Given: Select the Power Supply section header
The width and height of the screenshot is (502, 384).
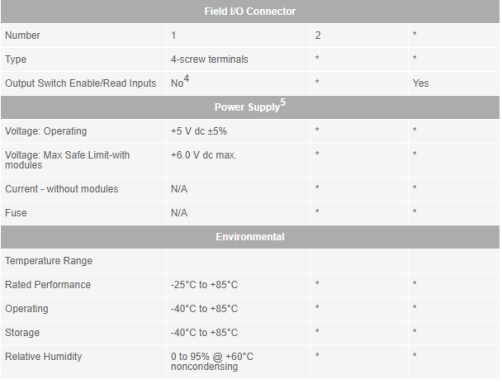Looking at the screenshot, I should point(250,107).
